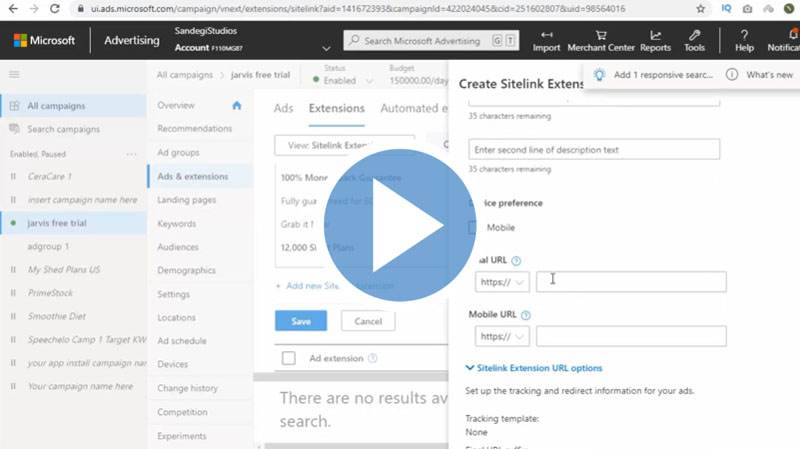Click the Overview home icon

pyautogui.click(x=237, y=105)
